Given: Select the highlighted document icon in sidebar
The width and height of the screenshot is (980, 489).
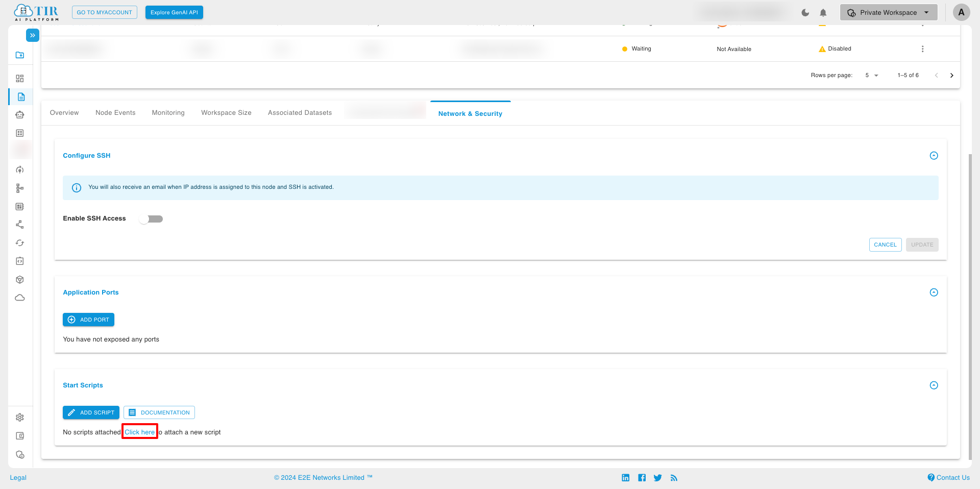Looking at the screenshot, I should click(x=21, y=97).
